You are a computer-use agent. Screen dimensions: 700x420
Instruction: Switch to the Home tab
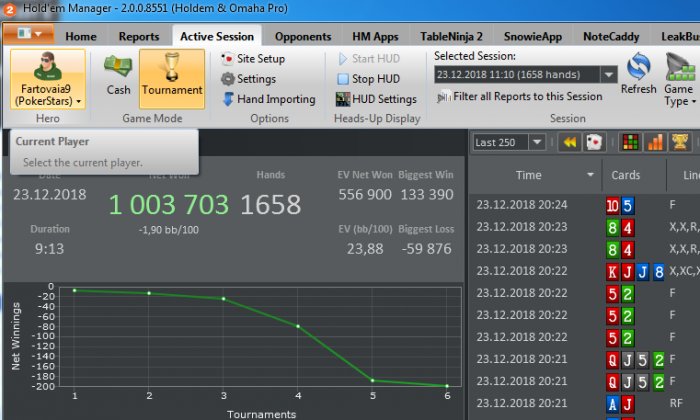coord(81,37)
